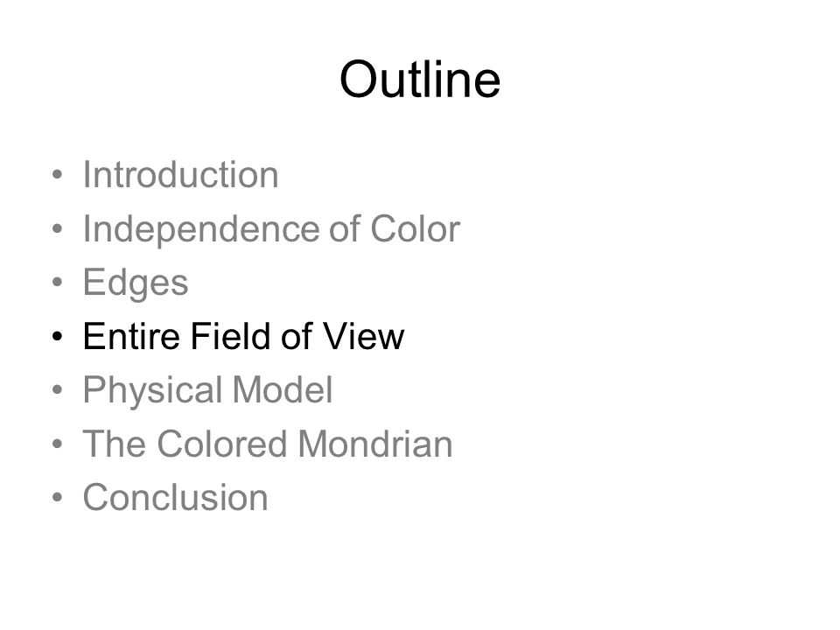Click the bullet dot next to Edges
The height and width of the screenshot is (630, 840).
[58, 283]
